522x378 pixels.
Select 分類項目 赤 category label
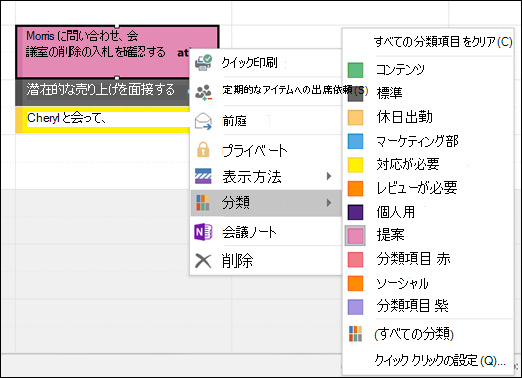413,259
